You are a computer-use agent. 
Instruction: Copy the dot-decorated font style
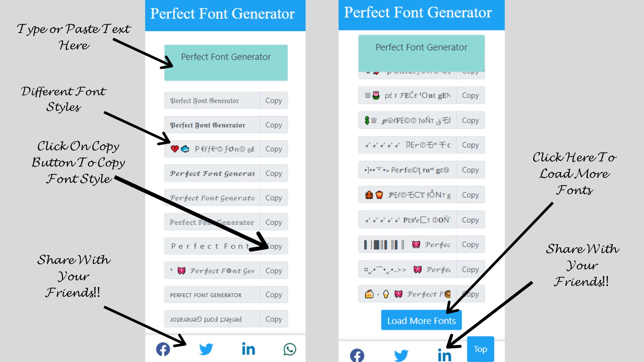pyautogui.click(x=470, y=170)
